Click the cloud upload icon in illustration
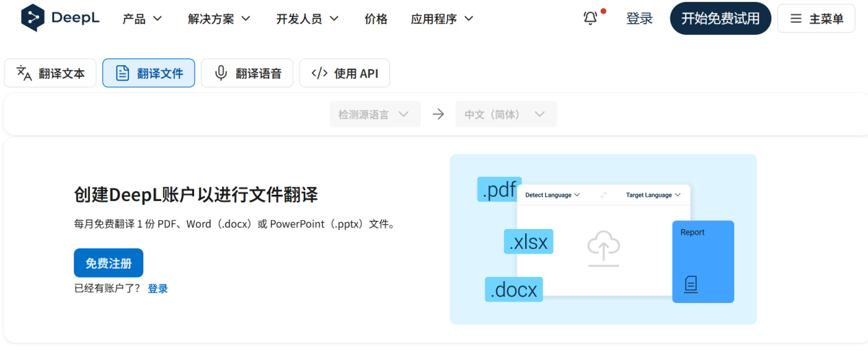 tap(604, 248)
